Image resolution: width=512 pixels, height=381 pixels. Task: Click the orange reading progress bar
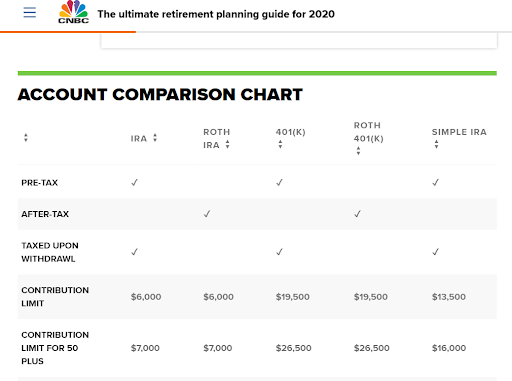point(68,32)
